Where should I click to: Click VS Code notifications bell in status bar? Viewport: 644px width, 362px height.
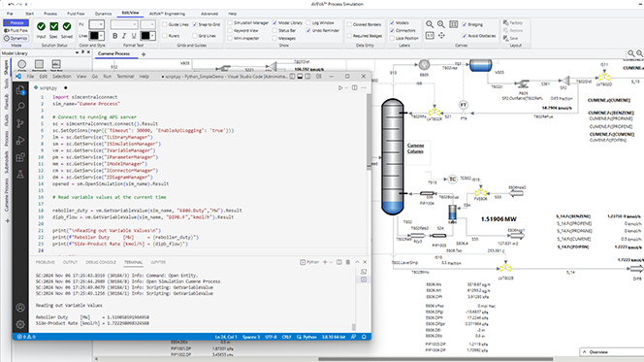364,337
